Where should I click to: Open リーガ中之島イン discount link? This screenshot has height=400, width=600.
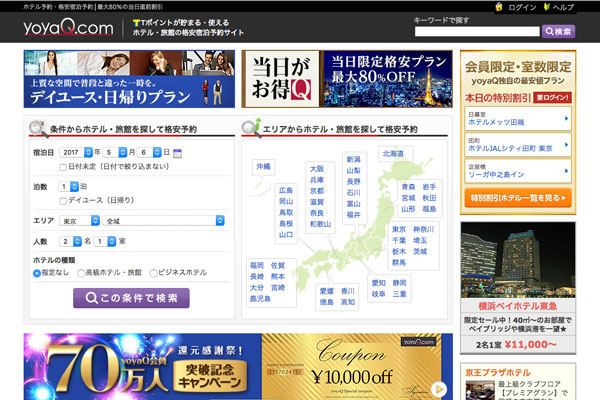coord(496,175)
